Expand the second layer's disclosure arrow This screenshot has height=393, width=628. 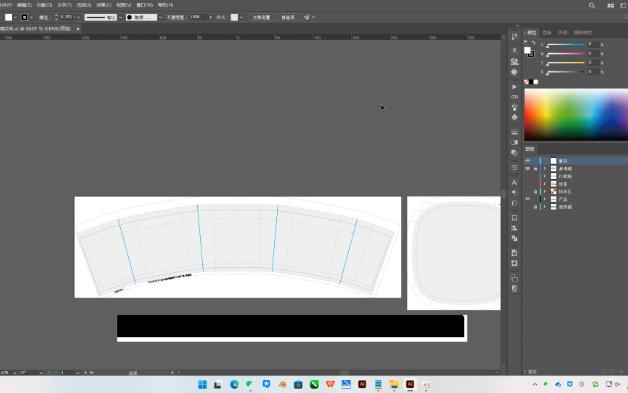tap(545, 169)
